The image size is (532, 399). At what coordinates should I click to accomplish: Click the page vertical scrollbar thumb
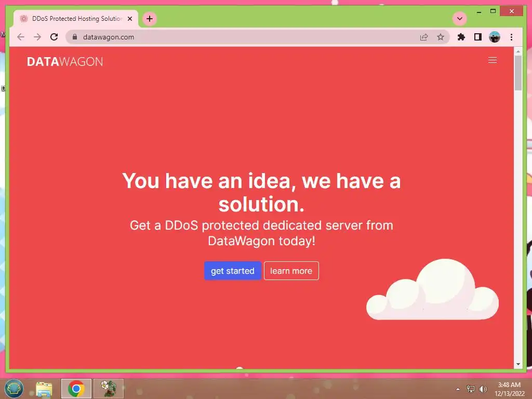point(518,73)
